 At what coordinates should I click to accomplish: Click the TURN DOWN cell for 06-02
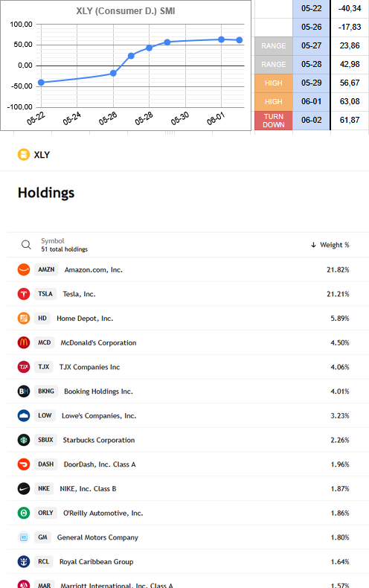click(x=273, y=121)
